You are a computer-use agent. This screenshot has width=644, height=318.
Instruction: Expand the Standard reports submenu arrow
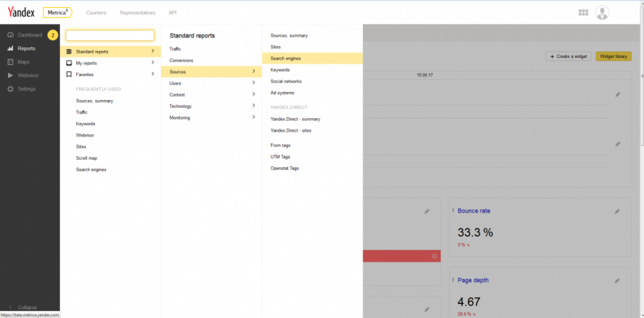[x=153, y=52]
